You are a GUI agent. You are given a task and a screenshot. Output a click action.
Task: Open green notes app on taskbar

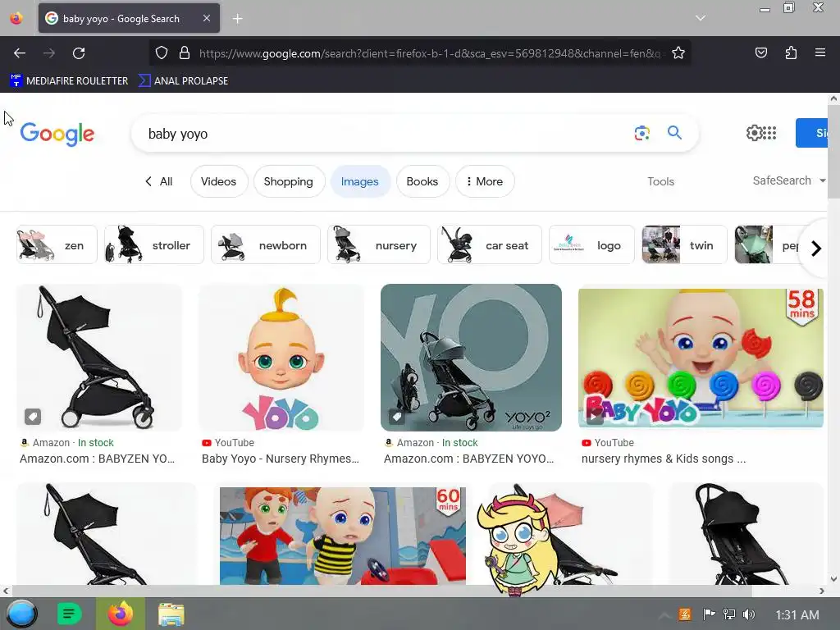tap(69, 614)
